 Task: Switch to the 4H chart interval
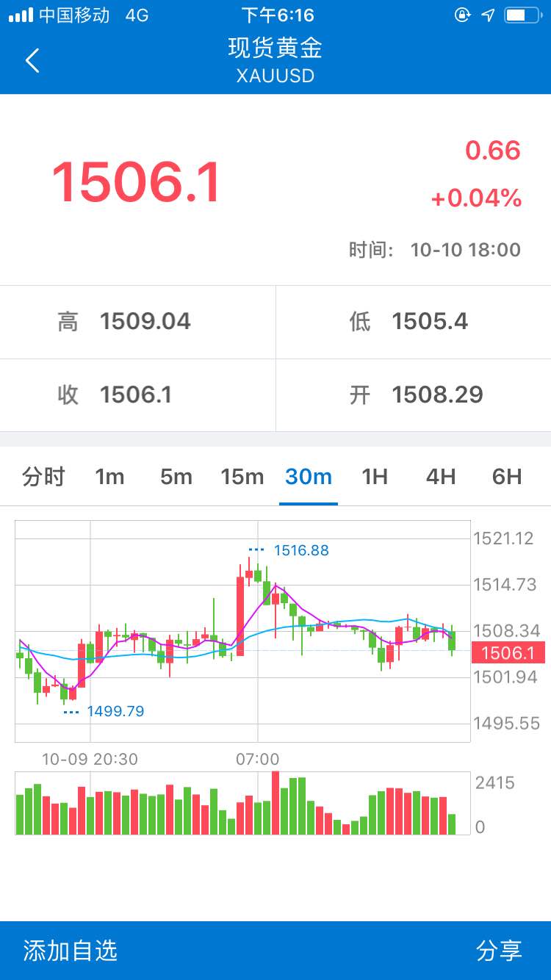click(441, 477)
